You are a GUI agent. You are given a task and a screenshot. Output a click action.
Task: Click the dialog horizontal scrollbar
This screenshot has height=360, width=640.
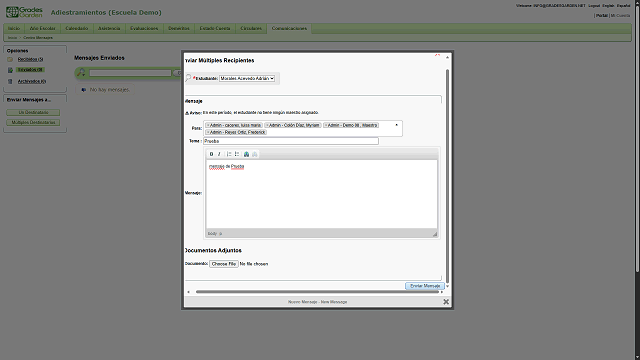click(x=317, y=292)
